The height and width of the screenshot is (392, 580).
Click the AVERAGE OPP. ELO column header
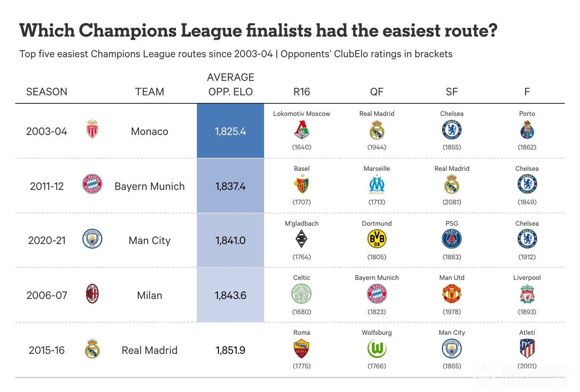[230, 85]
